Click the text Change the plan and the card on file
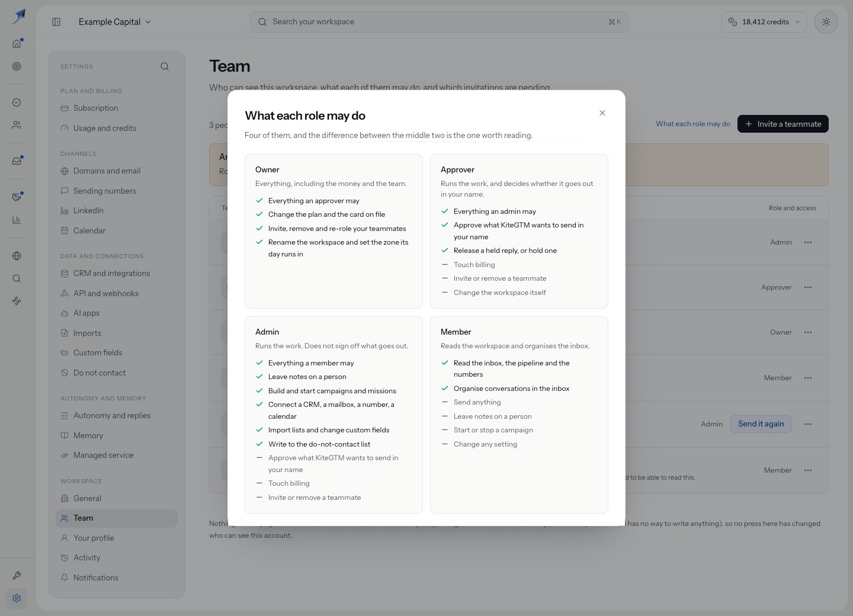This screenshot has height=616, width=853. 326,214
